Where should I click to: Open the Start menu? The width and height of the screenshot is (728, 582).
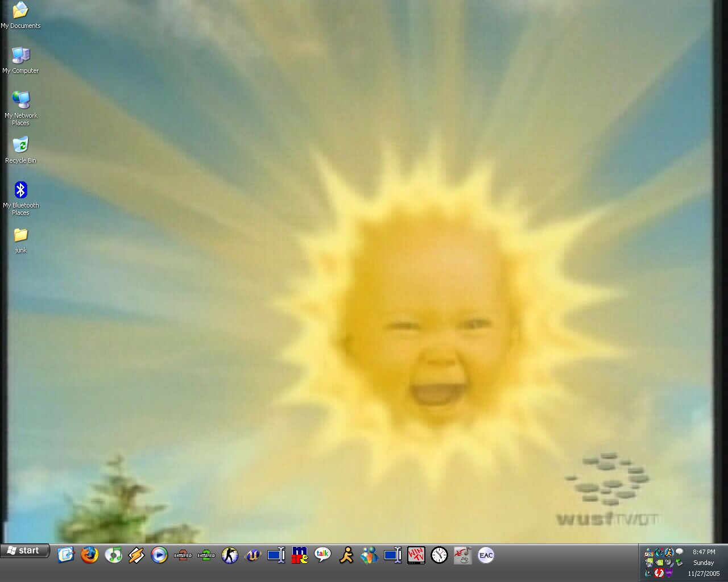tap(26, 551)
